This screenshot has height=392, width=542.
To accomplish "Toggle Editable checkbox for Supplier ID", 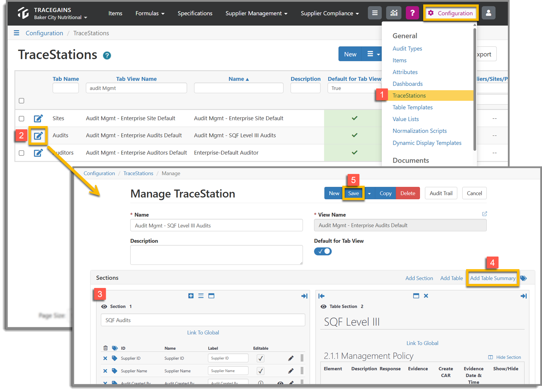I will pyautogui.click(x=261, y=358).
